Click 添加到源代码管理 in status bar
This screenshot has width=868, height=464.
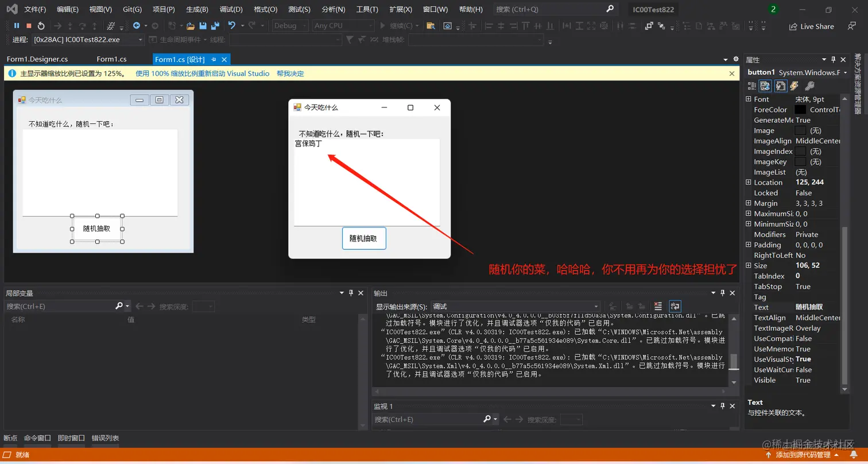803,455
